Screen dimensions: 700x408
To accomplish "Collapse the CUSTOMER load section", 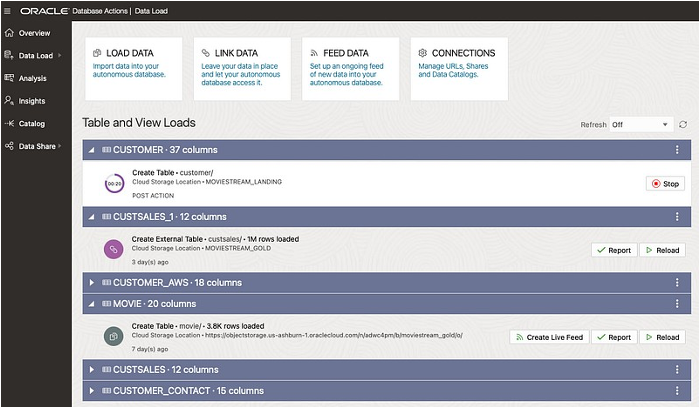I will click(92, 150).
